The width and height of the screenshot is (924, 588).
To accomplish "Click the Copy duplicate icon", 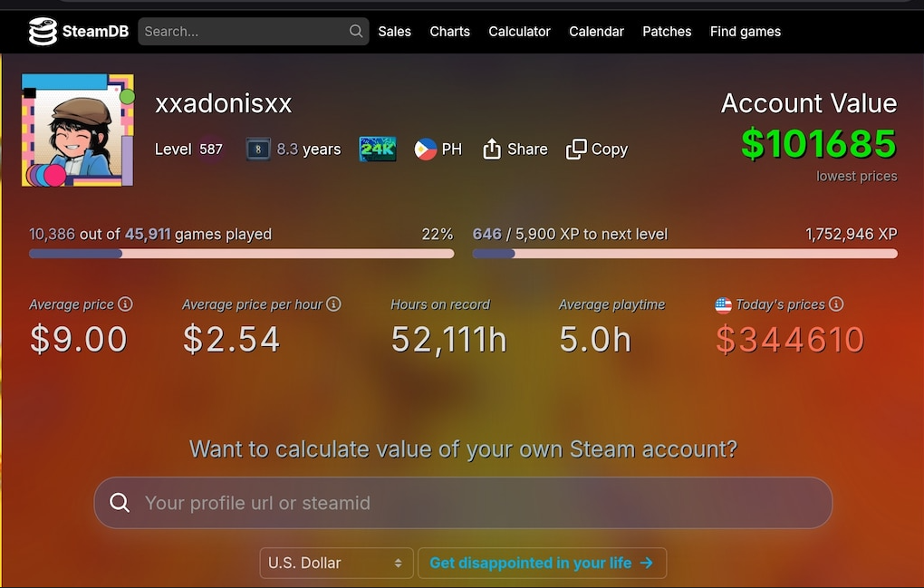I will [x=576, y=149].
